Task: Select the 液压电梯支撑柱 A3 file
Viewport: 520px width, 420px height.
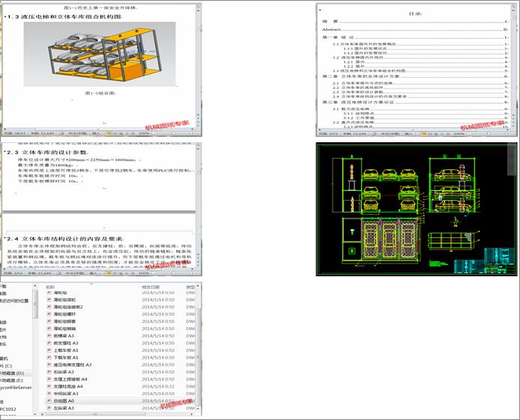Action: tap(72, 365)
